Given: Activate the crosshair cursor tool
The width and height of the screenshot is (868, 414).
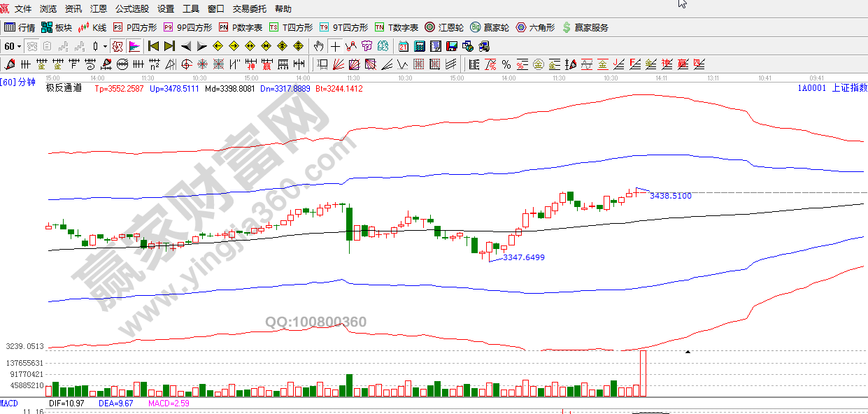Looking at the screenshot, I should pos(335,47).
